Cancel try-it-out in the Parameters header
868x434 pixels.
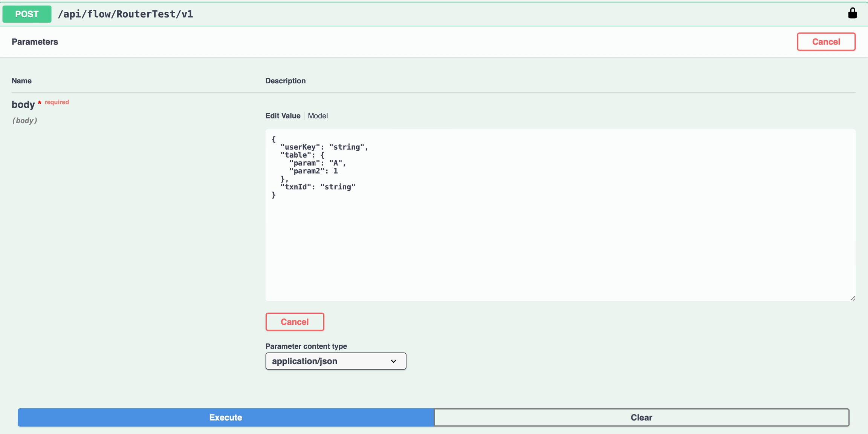click(826, 41)
